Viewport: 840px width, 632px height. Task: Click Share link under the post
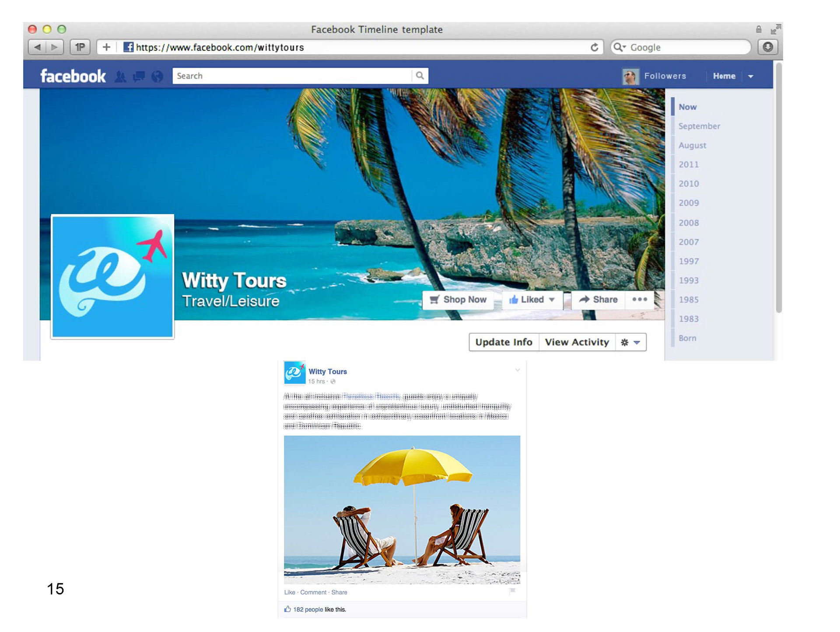click(339, 593)
